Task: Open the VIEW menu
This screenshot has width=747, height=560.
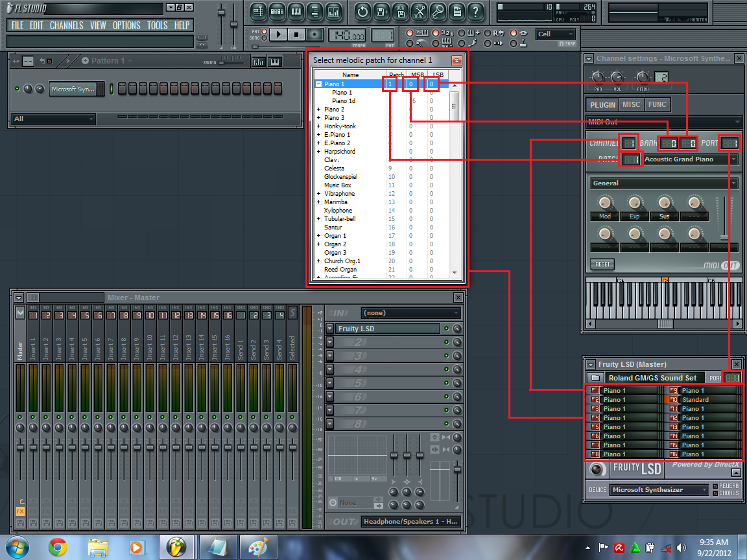Action: pos(98,25)
